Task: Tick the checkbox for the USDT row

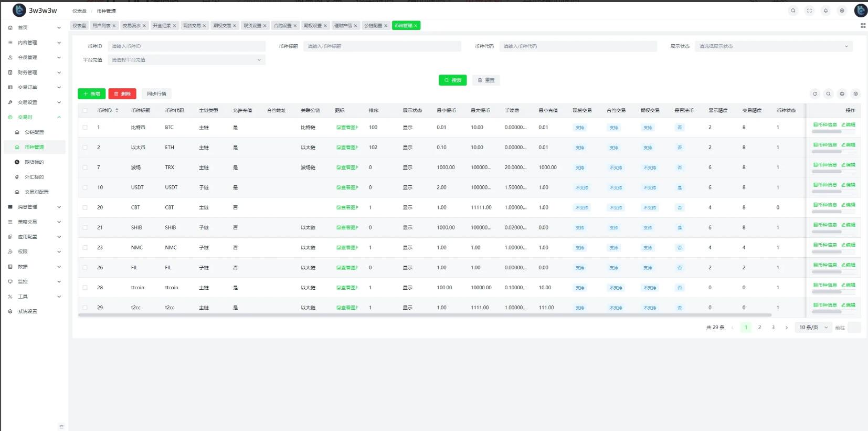Action: (85, 187)
